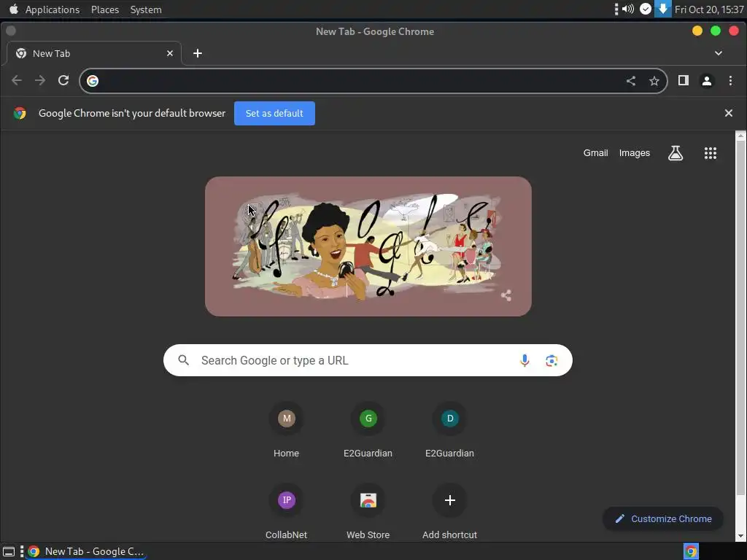Share this page from the address bar

631,81
